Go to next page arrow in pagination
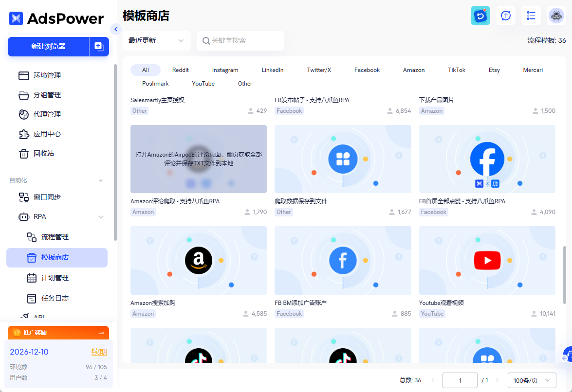The height and width of the screenshot is (392, 572). point(497,380)
